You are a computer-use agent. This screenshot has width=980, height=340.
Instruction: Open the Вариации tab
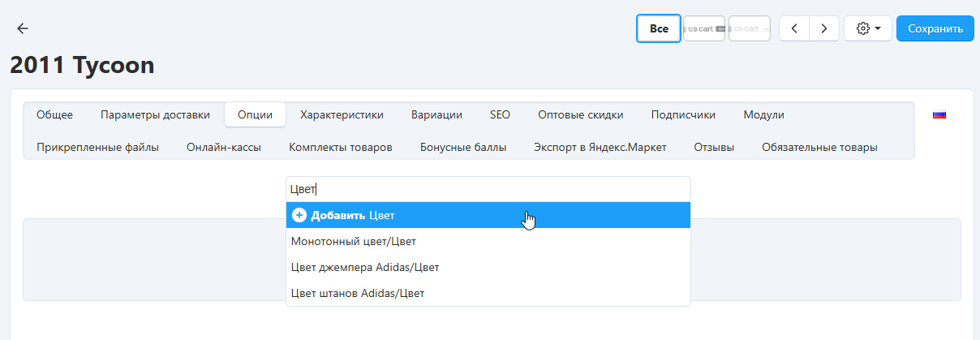click(x=436, y=115)
